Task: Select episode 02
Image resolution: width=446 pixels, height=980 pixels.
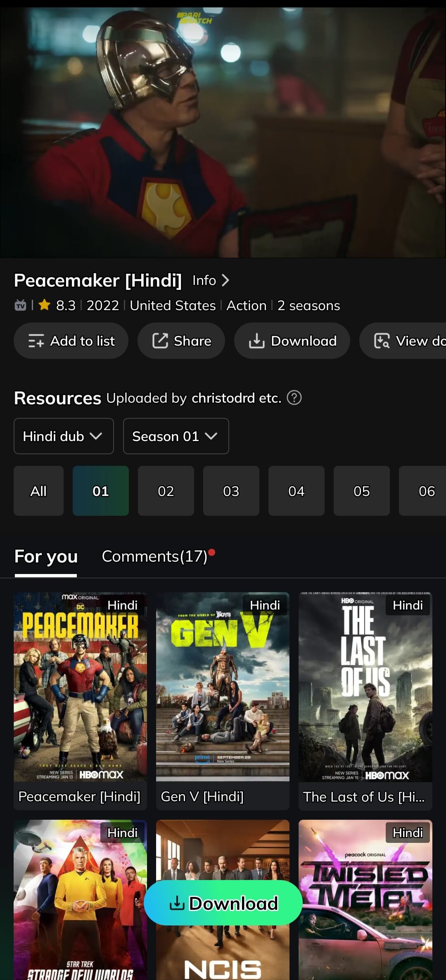Action: [166, 491]
